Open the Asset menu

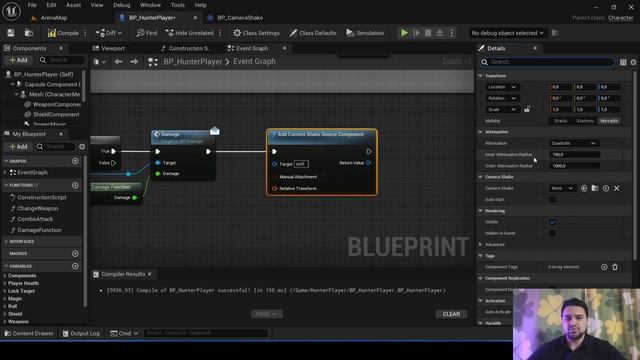tap(73, 5)
